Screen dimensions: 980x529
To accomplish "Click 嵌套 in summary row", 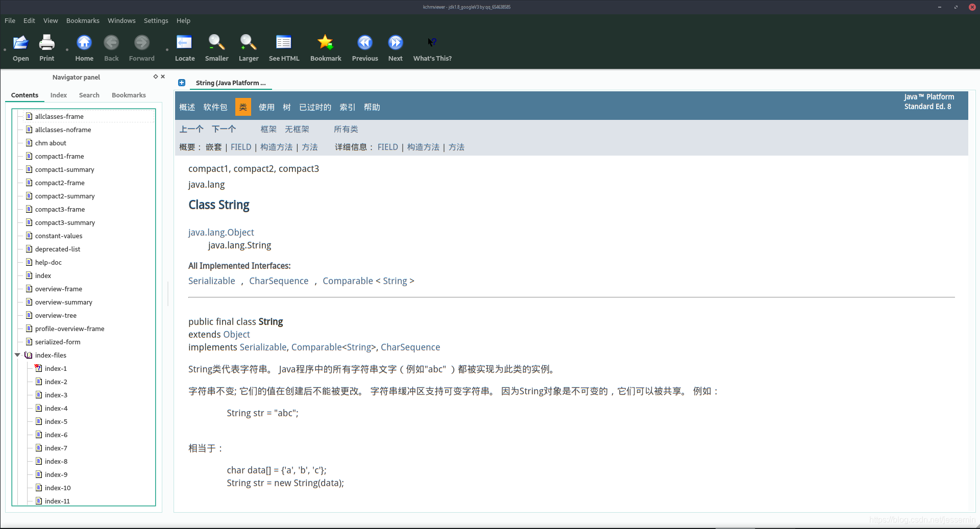I will [x=214, y=147].
